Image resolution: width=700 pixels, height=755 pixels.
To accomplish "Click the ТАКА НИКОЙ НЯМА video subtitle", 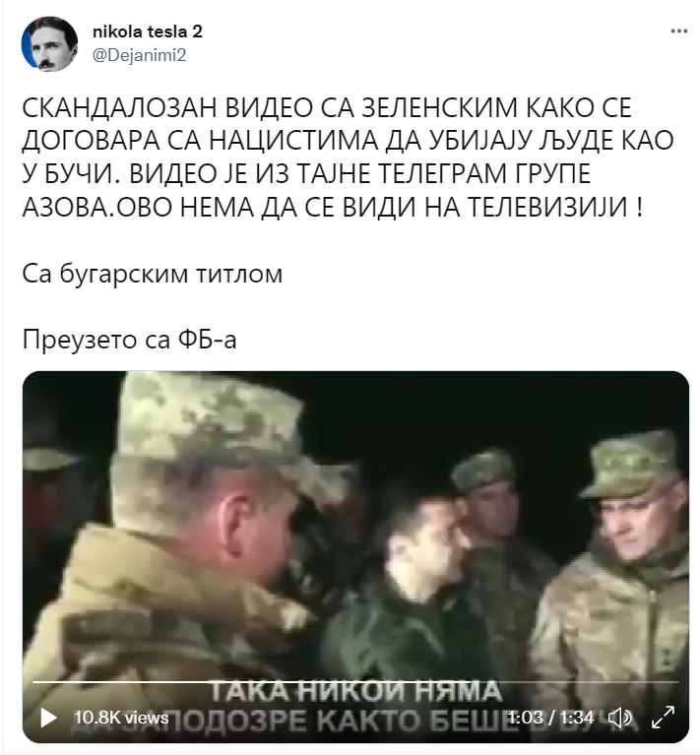I will coord(355,691).
